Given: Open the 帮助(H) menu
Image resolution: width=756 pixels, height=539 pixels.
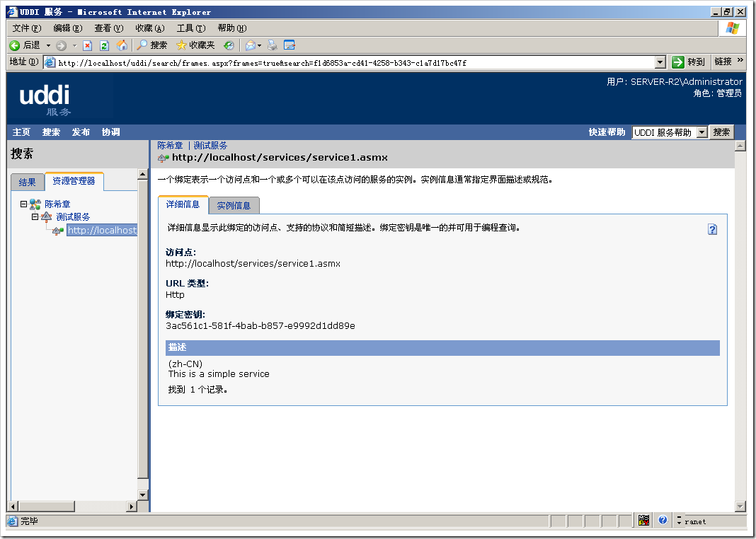Looking at the screenshot, I should 232,28.
